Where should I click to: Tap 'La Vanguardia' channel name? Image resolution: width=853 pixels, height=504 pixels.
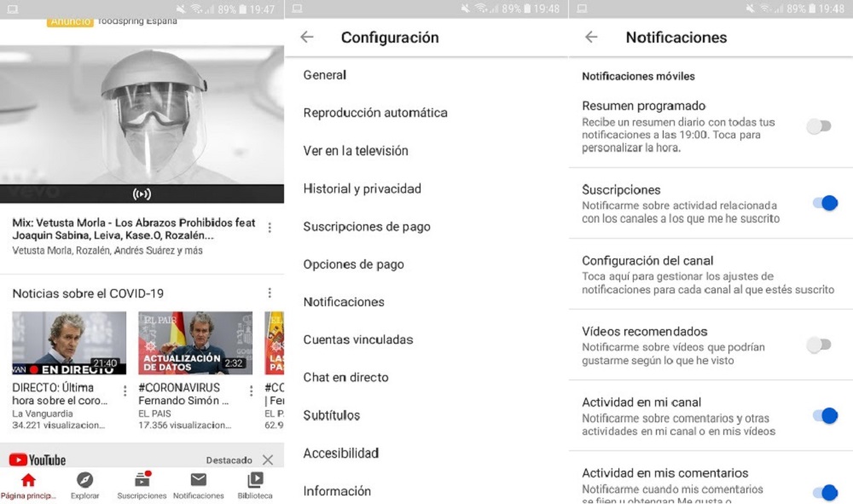click(43, 414)
